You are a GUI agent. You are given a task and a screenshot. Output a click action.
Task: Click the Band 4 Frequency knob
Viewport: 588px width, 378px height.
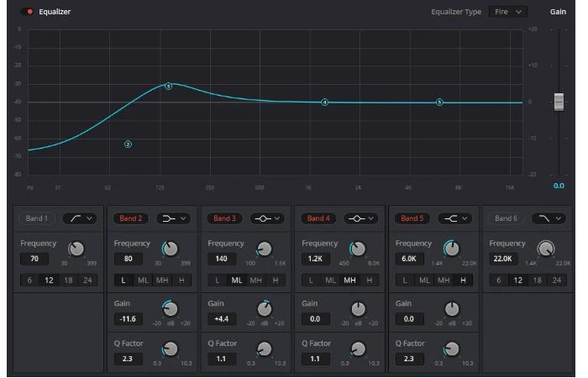[x=358, y=249]
